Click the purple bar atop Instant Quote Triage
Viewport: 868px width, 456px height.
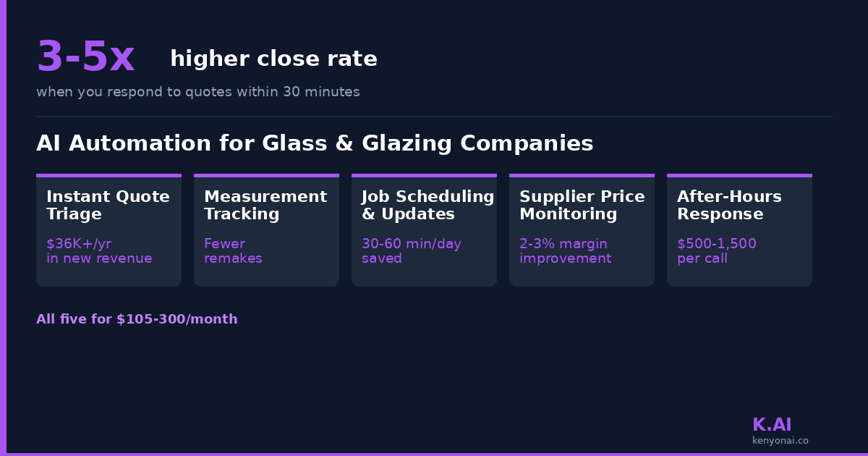(109, 175)
